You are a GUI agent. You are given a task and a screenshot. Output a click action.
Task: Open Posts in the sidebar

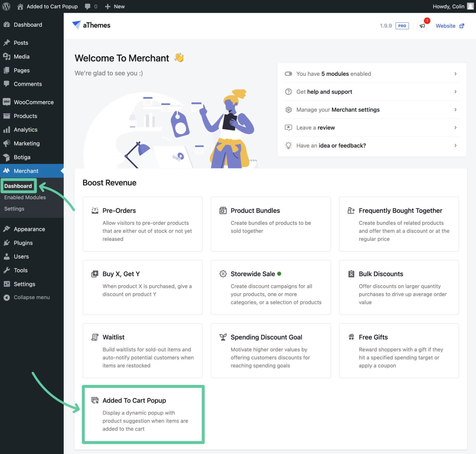pos(32,43)
